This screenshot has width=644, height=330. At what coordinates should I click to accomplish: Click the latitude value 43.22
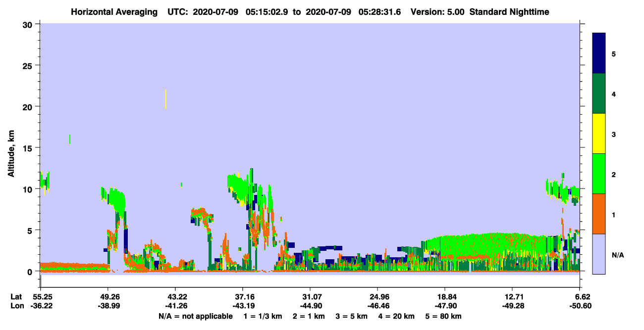(175, 297)
